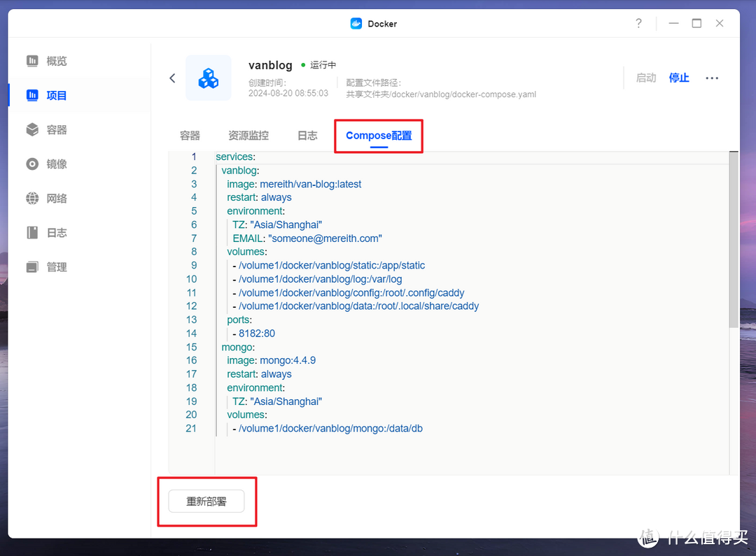The height and width of the screenshot is (556, 756).
Task: Open the 概览 overview sidebar icon
Action: (33, 61)
